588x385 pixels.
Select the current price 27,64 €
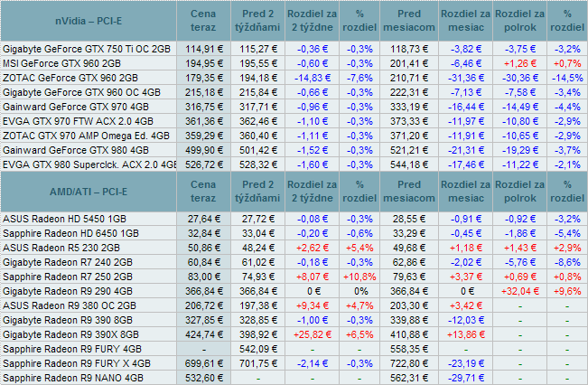point(203,219)
